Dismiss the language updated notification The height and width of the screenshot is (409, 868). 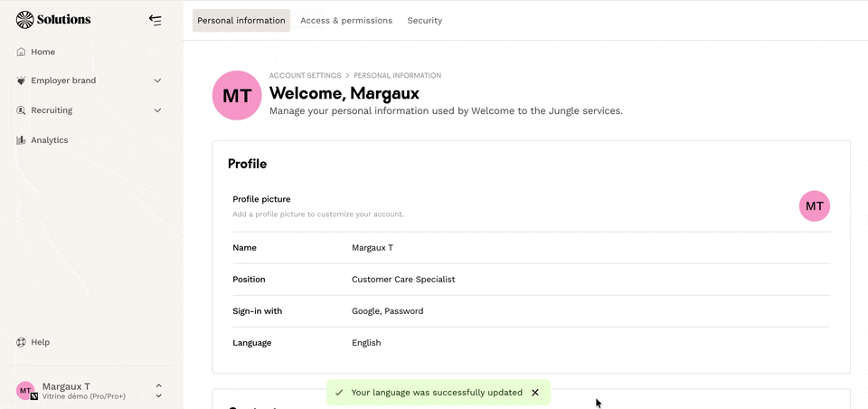point(535,393)
